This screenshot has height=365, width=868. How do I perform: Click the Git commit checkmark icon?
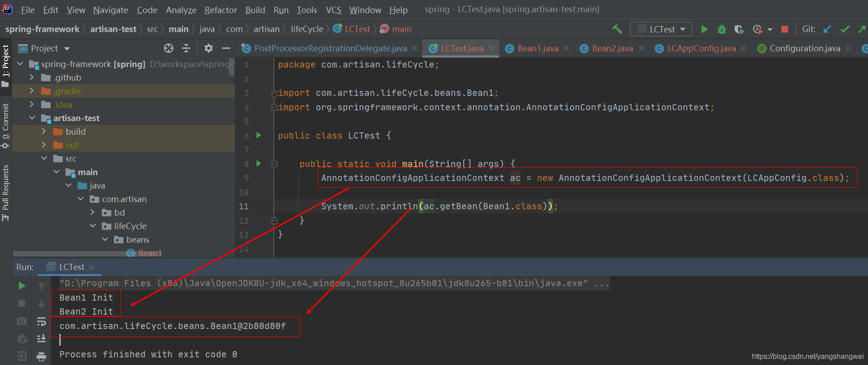[845, 29]
